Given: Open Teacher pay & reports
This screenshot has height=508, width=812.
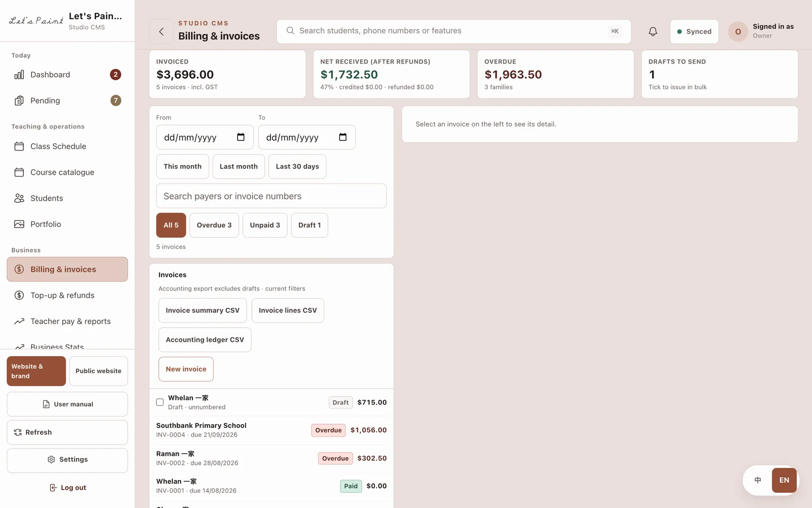Looking at the screenshot, I should pyautogui.click(x=67, y=321).
